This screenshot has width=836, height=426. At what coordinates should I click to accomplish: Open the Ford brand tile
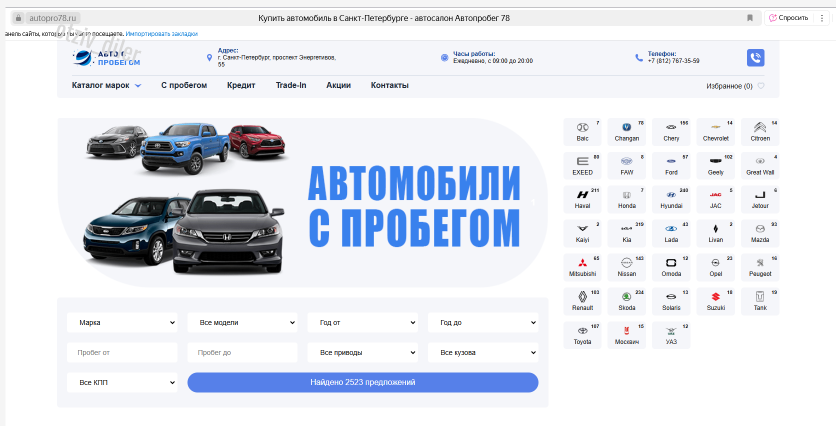click(x=671, y=166)
